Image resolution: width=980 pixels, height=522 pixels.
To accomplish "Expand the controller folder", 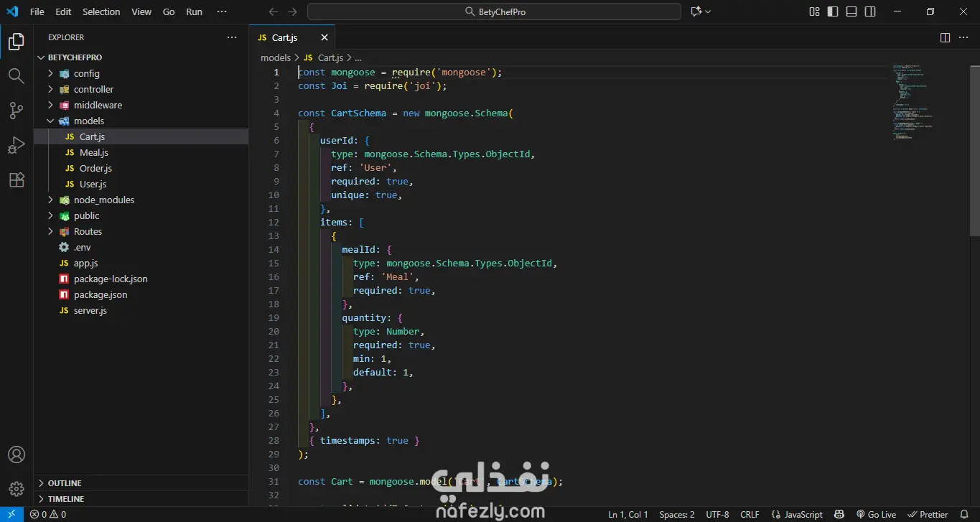I will (141, 89).
